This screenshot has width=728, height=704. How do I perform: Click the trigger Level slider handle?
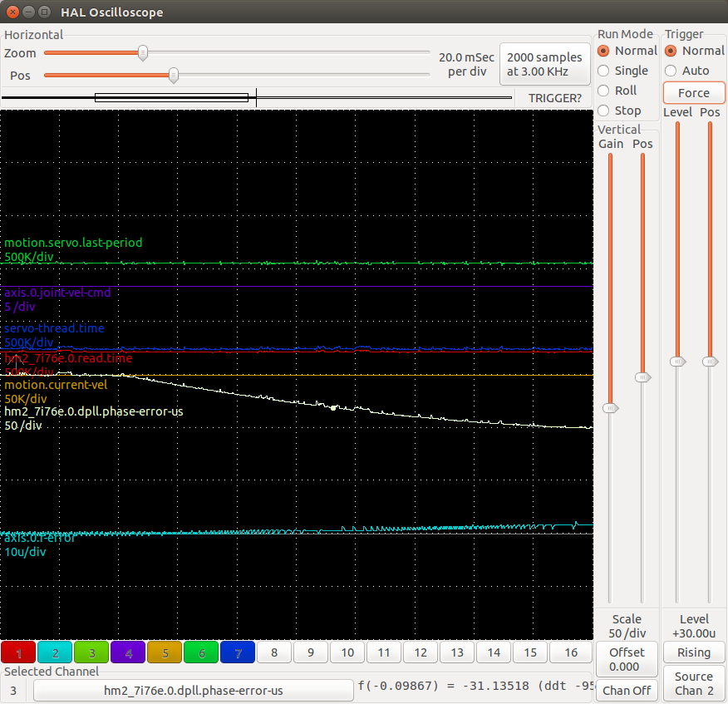[x=678, y=362]
